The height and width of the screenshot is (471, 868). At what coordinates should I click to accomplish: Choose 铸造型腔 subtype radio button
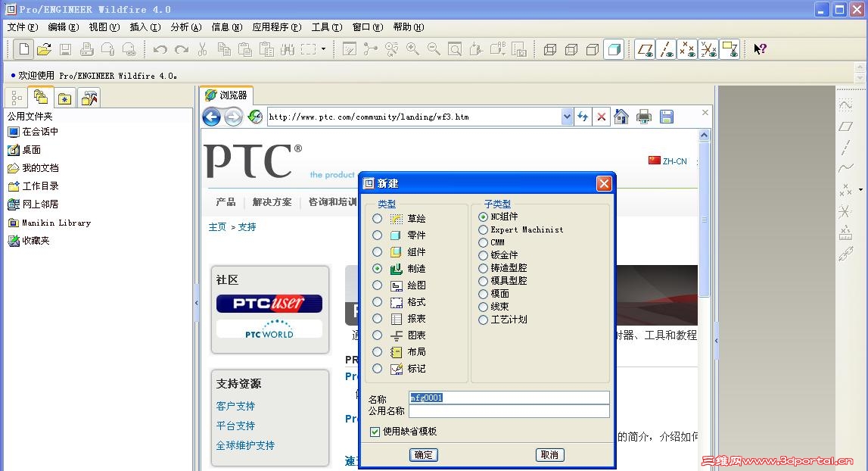point(484,267)
